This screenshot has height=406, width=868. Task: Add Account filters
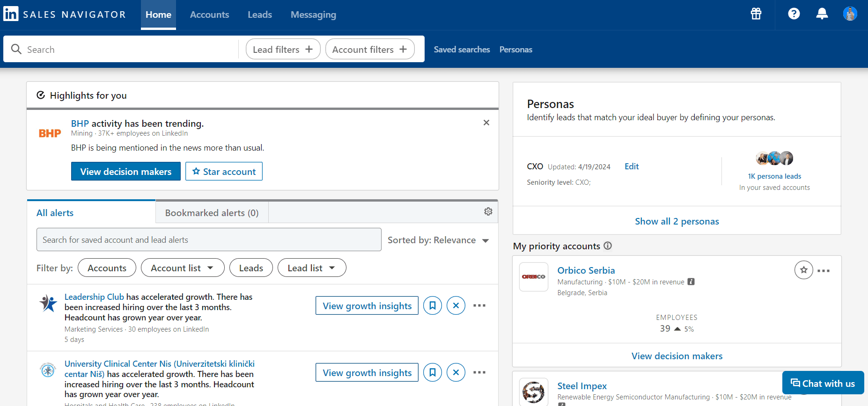point(370,49)
